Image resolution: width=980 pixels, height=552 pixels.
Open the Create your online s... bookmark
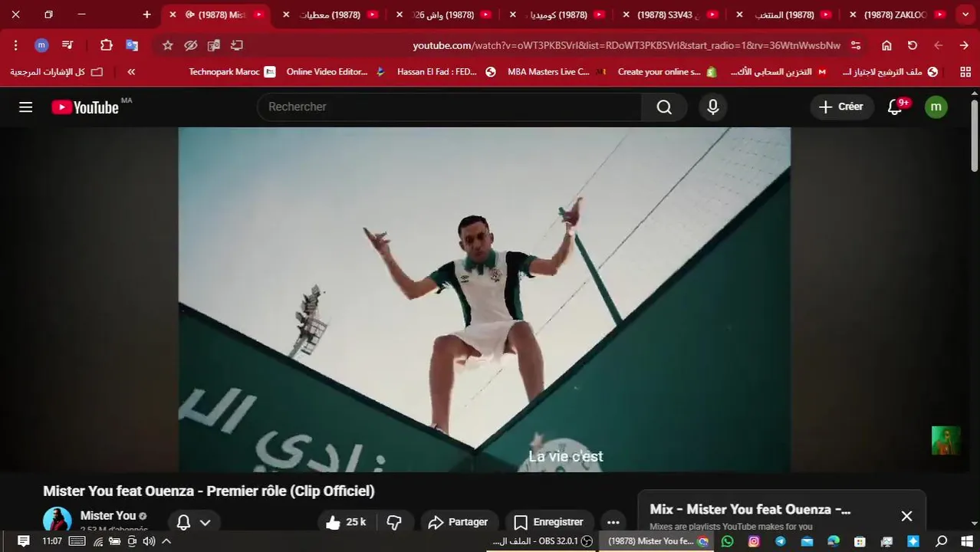coord(667,71)
